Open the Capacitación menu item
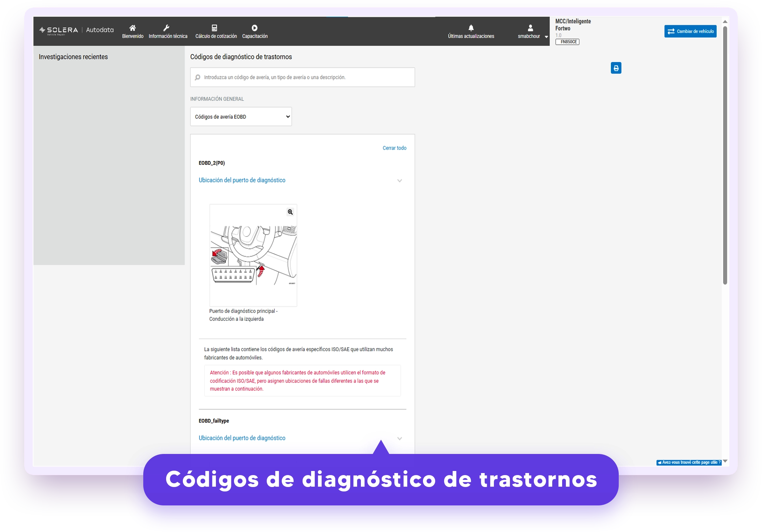 255,36
